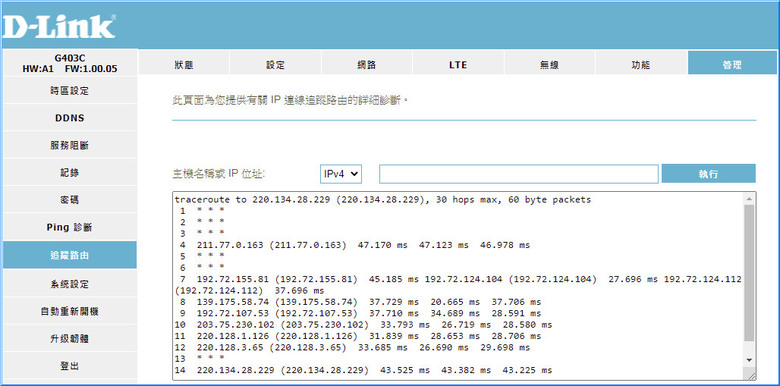Open Ping 診斷 page
This screenshot has width=780, height=386.
(70, 227)
